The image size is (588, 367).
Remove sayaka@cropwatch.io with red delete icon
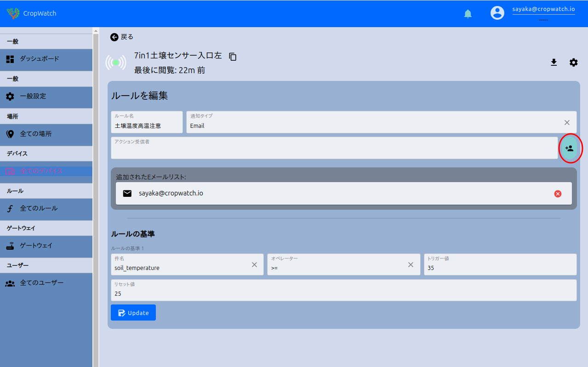click(x=558, y=194)
